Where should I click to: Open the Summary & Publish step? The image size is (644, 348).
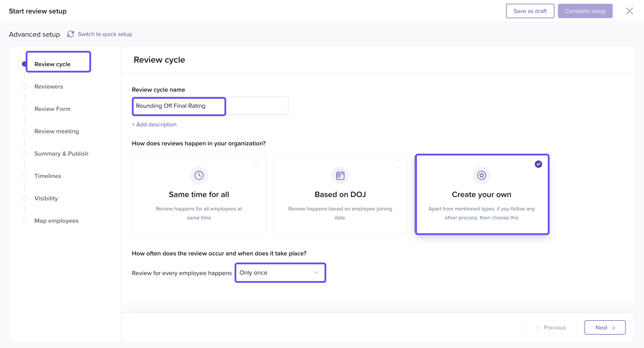(x=61, y=154)
